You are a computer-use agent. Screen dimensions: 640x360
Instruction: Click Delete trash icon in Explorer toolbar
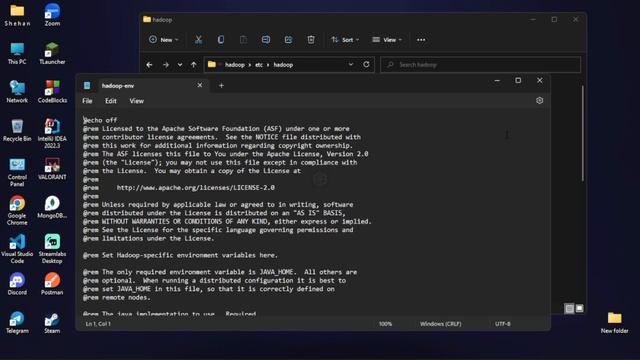[311, 40]
